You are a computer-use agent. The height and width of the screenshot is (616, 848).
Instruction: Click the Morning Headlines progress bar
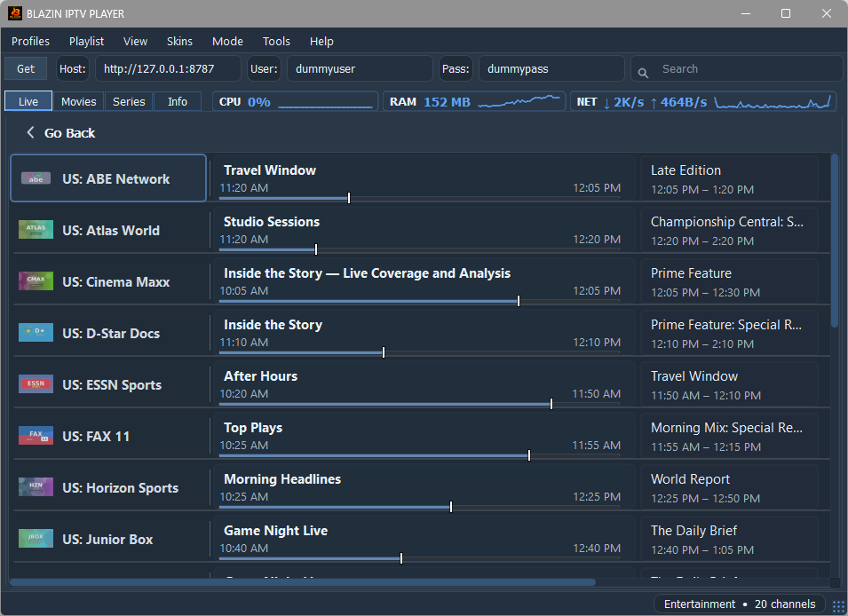pos(419,507)
